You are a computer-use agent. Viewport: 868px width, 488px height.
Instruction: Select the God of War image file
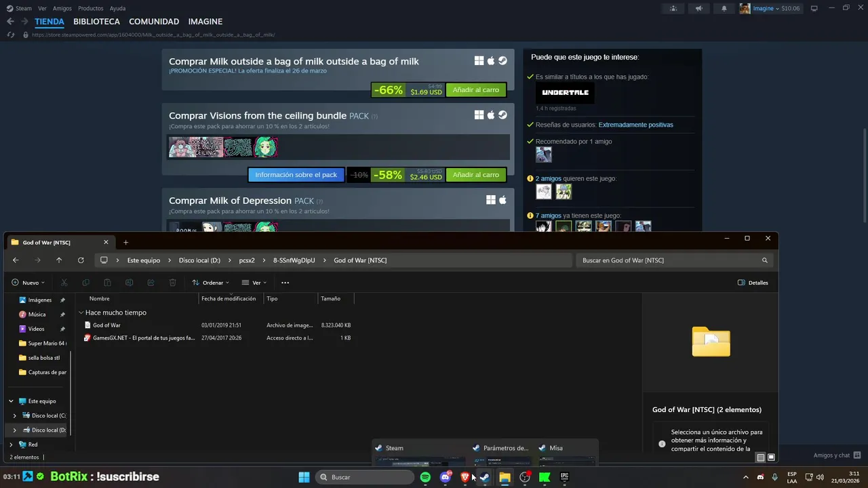tap(106, 325)
